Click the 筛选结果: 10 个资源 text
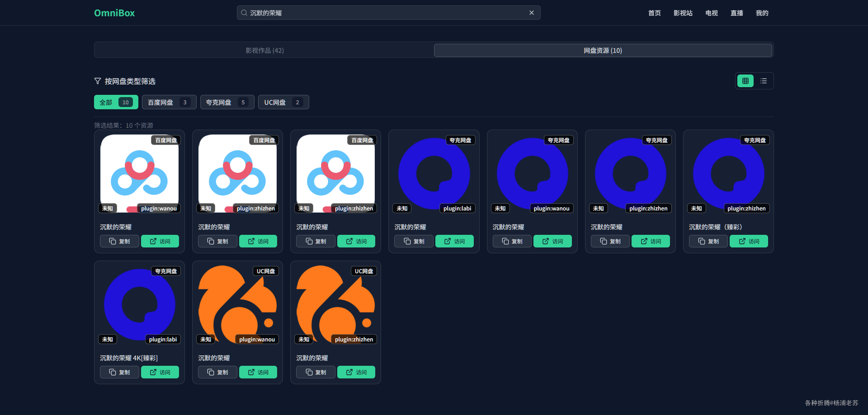The image size is (868, 415). 123,126
